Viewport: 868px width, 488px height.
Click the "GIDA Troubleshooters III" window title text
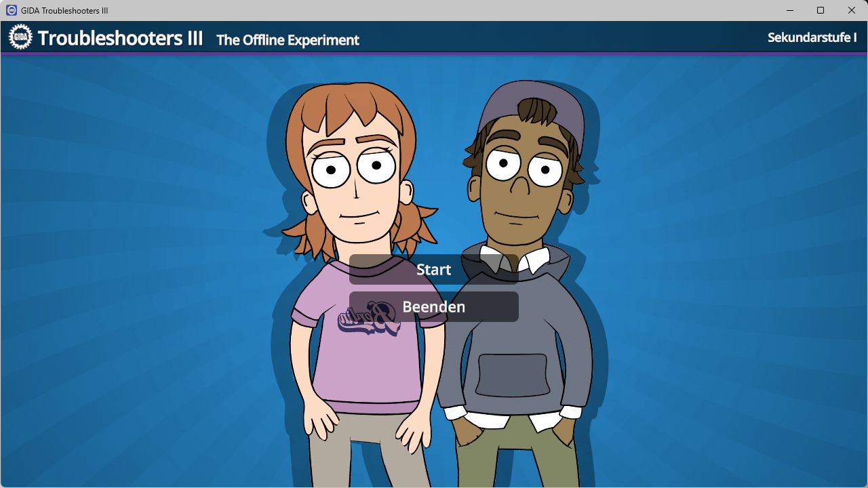point(64,11)
